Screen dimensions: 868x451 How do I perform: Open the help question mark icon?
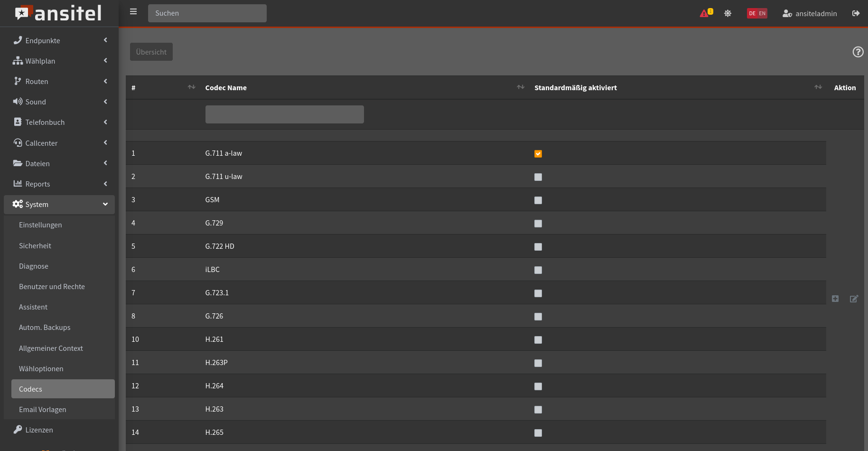858,52
